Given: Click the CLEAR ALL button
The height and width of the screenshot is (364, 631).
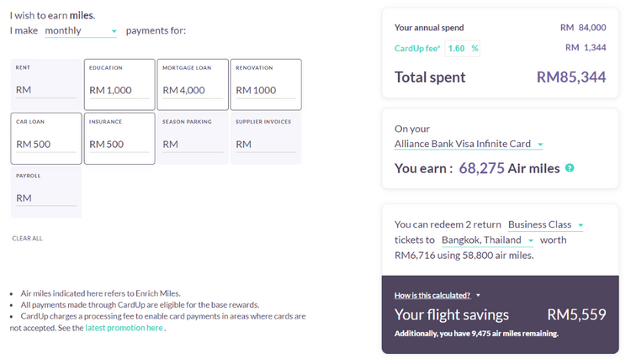Looking at the screenshot, I should coord(27,239).
